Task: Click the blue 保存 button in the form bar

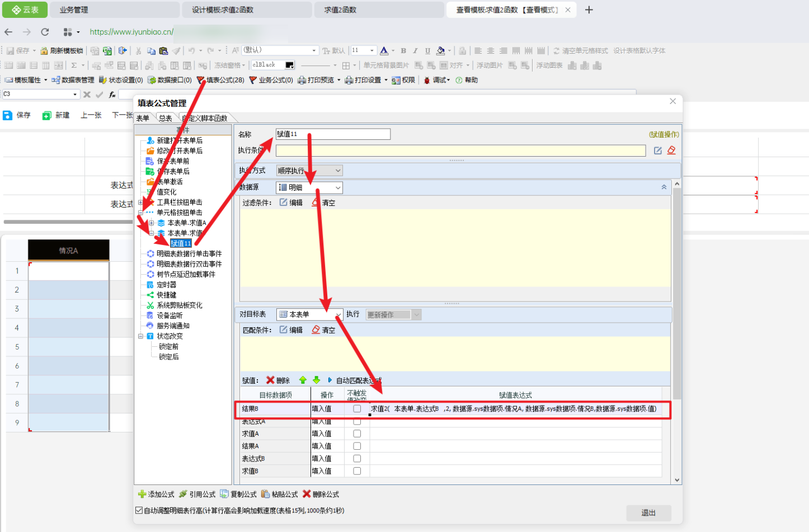Action: (17, 115)
